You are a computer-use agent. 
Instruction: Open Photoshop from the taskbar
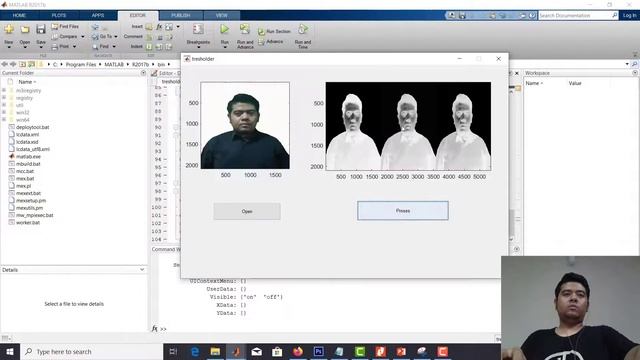click(x=319, y=351)
